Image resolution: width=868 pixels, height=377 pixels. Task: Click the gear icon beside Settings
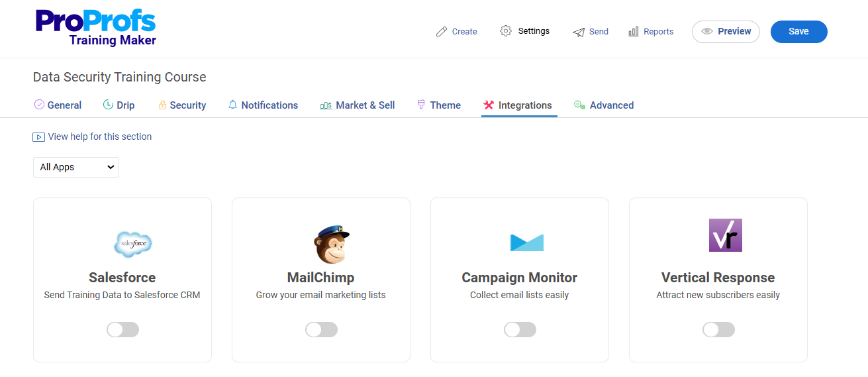(506, 31)
